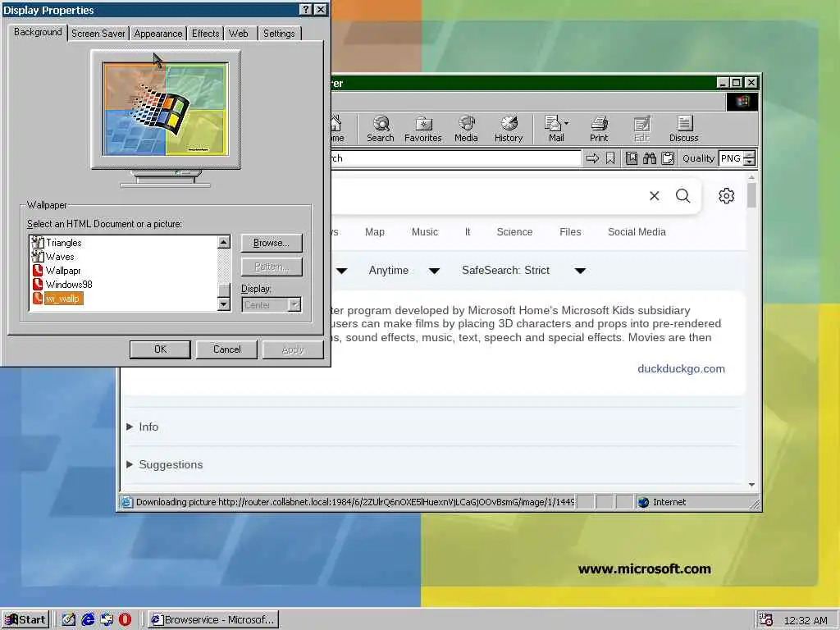The width and height of the screenshot is (840, 630).
Task: Launch Internet Explorer from quick launch
Action: coord(88,619)
